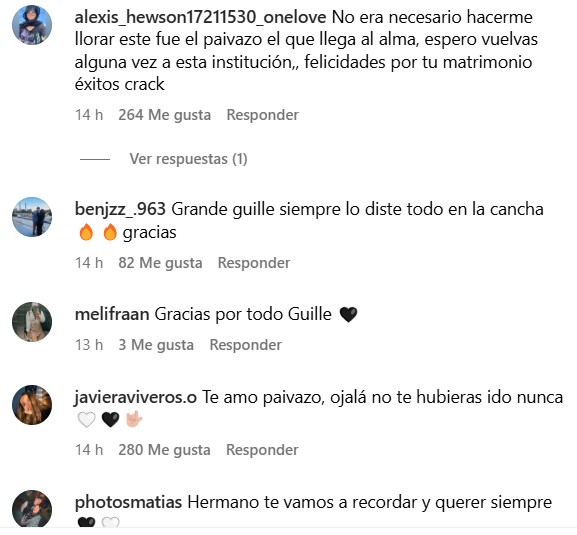Open photosmatias username link

click(128, 503)
